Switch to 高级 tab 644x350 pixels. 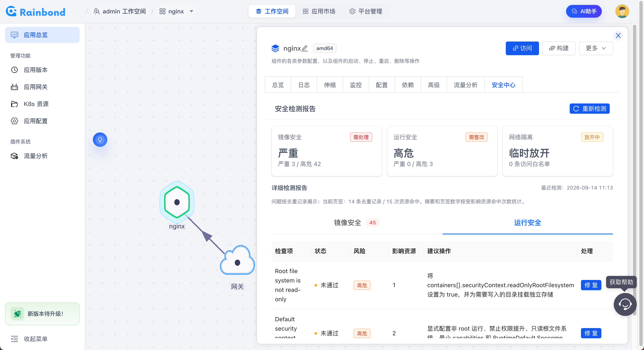pyautogui.click(x=434, y=85)
